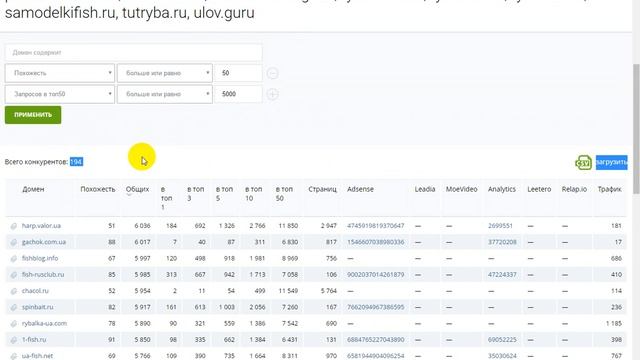Open the Запросов в топ50 field dropdown

60,94
